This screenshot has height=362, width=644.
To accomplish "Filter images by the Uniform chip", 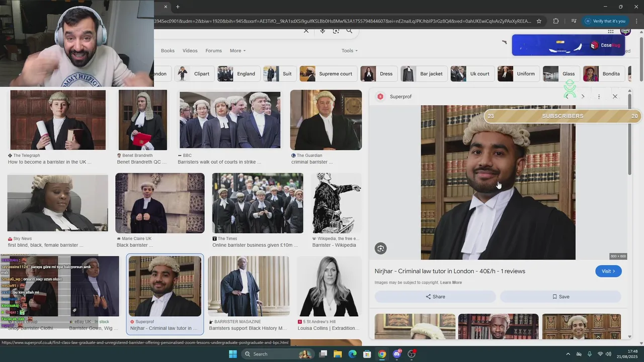I will tap(518, 74).
